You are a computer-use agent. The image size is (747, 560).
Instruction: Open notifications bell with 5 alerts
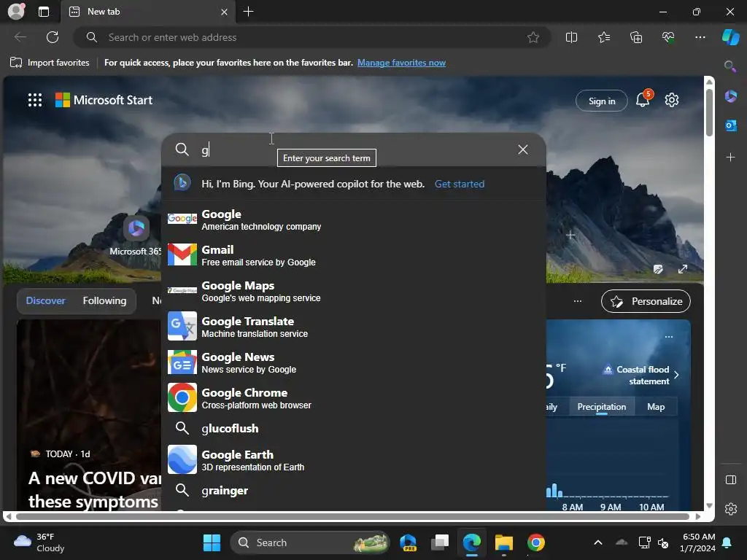tap(643, 99)
